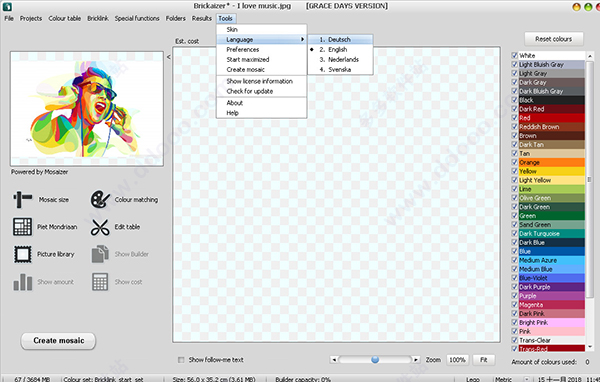The width and height of the screenshot is (600, 382).
Task: Click the Reset colours button
Action: pos(553,39)
